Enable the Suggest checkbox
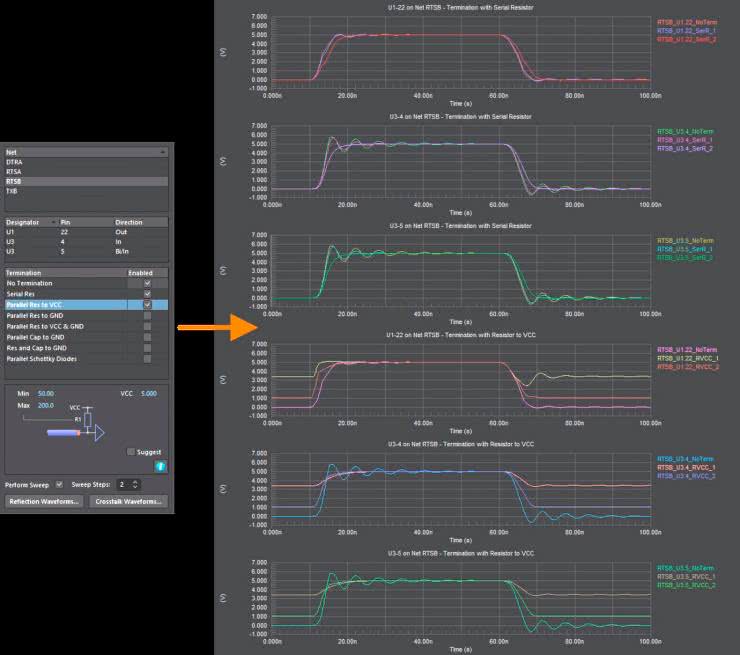740x655 pixels. click(x=131, y=452)
